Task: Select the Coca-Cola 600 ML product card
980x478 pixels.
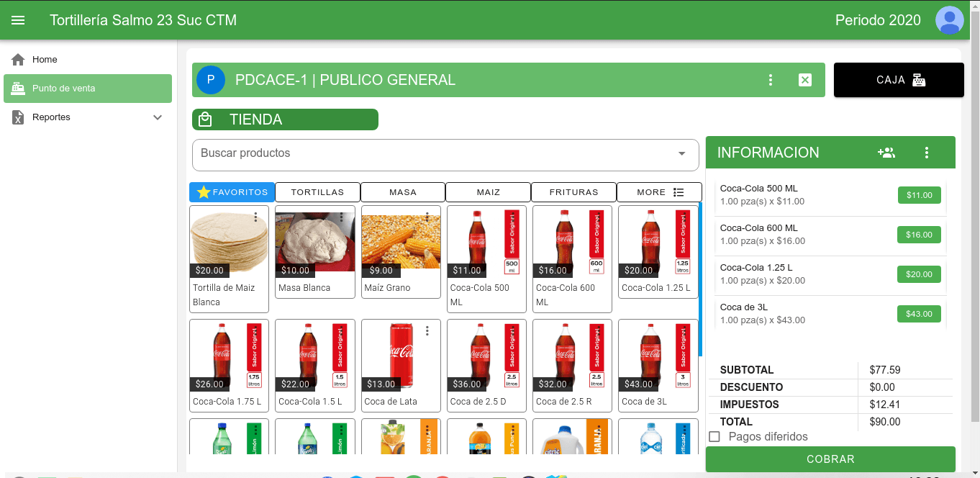Action: pos(572,259)
